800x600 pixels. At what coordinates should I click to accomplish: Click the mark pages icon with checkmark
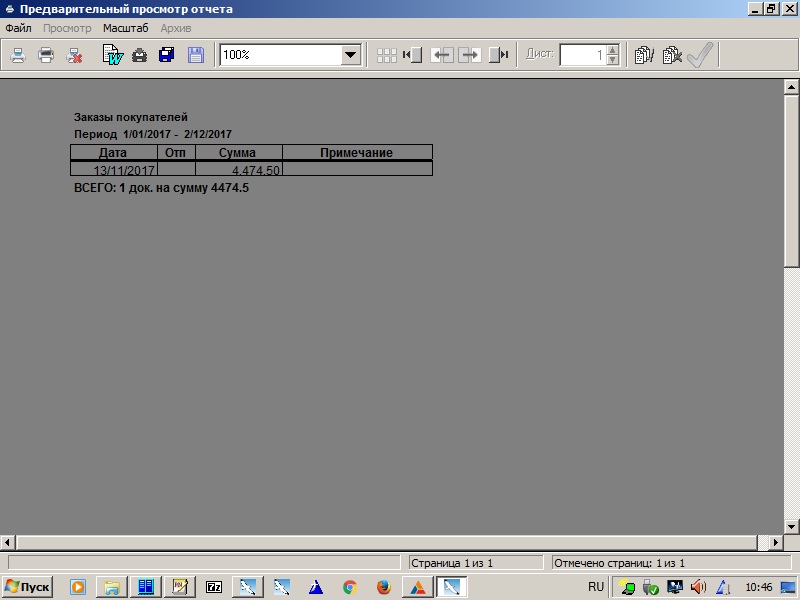coord(644,56)
